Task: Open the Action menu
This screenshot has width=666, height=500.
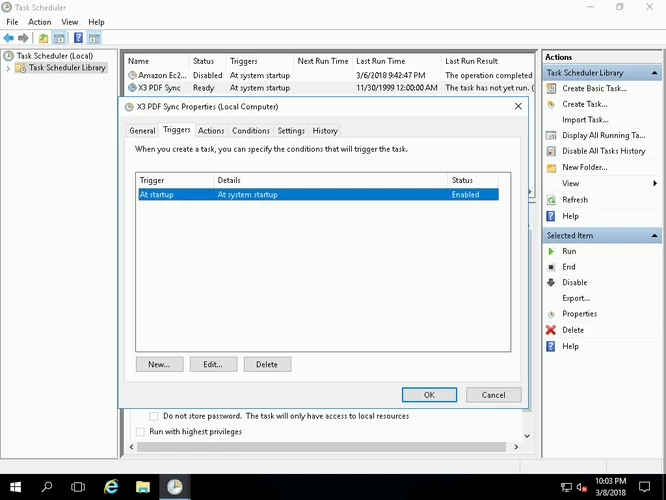Action: coord(40,22)
